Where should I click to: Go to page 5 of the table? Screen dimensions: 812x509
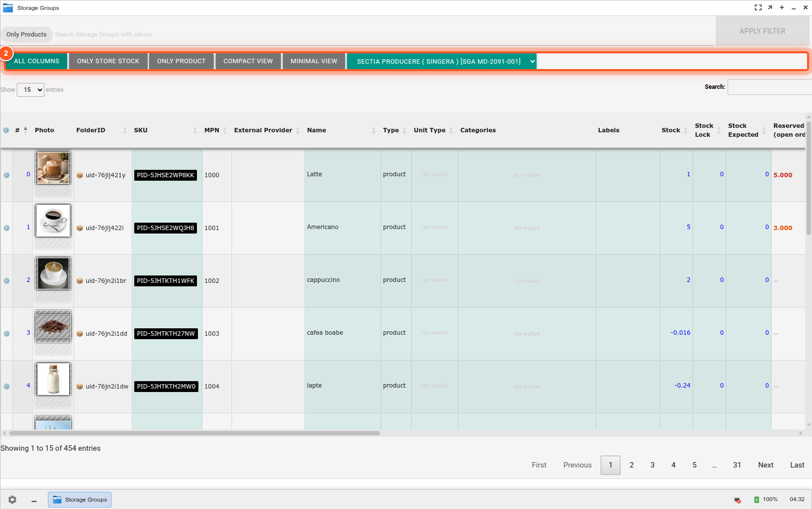coord(695,465)
